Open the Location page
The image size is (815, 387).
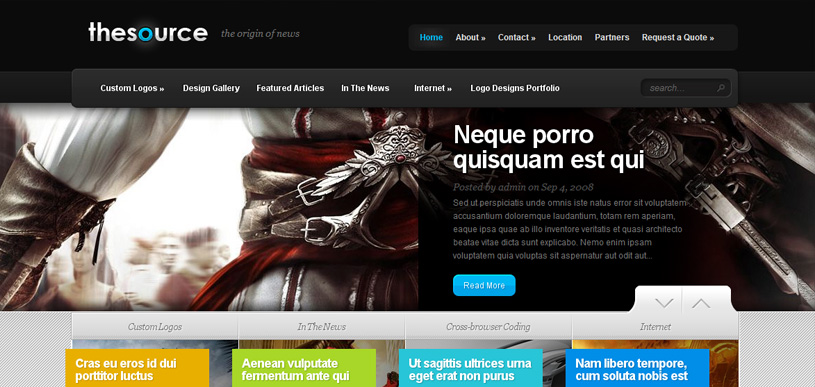pos(565,37)
